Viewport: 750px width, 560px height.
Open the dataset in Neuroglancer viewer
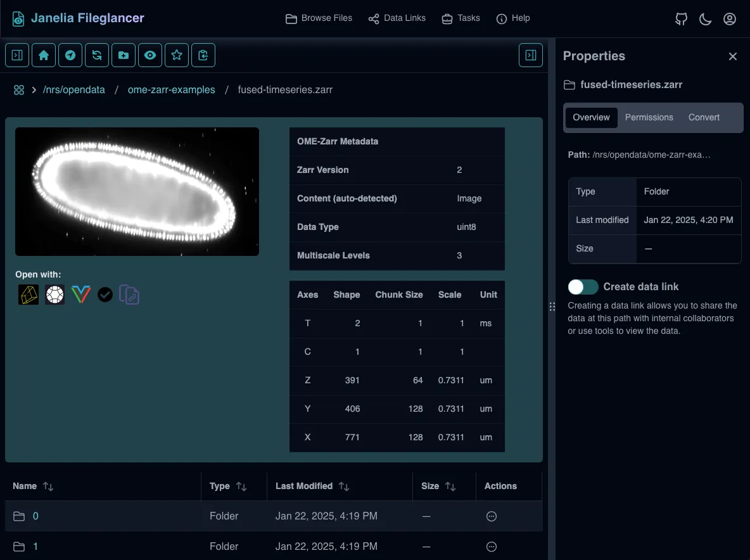[x=29, y=294]
